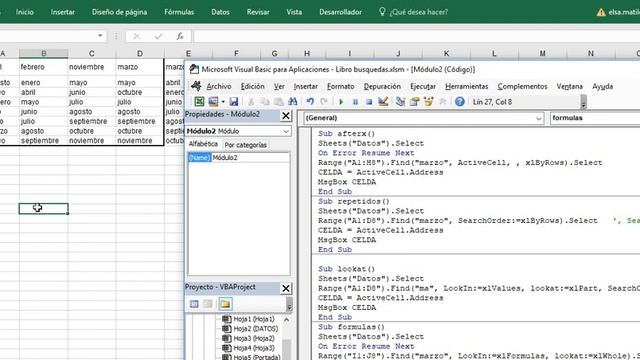The image size is (640, 360).
Task: Open the Ventana menu
Action: [569, 87]
